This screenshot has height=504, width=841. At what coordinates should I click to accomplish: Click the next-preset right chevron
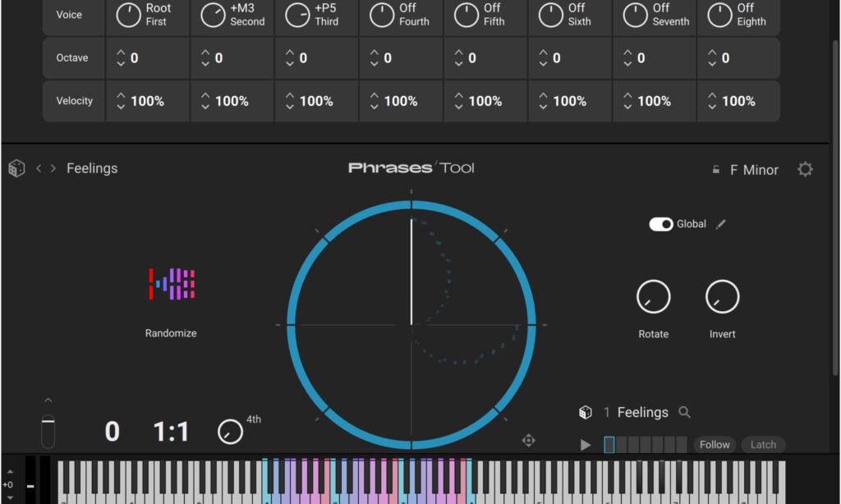coord(52,167)
